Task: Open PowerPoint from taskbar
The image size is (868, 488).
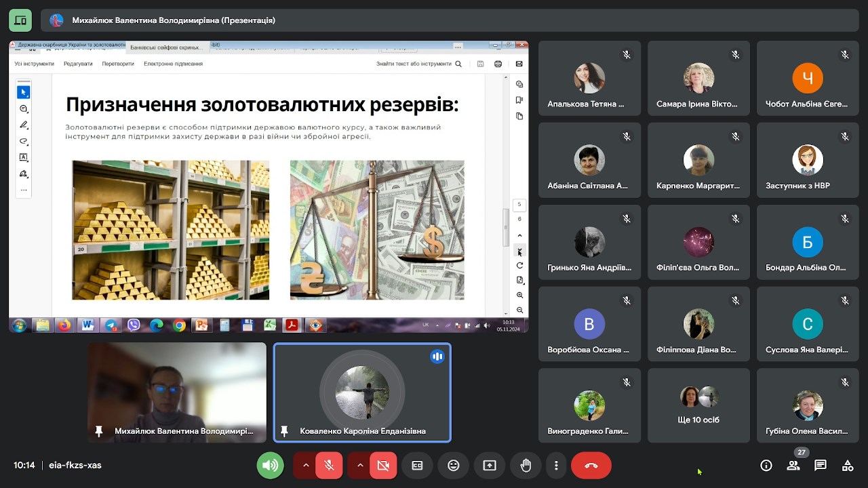Action: [201, 325]
